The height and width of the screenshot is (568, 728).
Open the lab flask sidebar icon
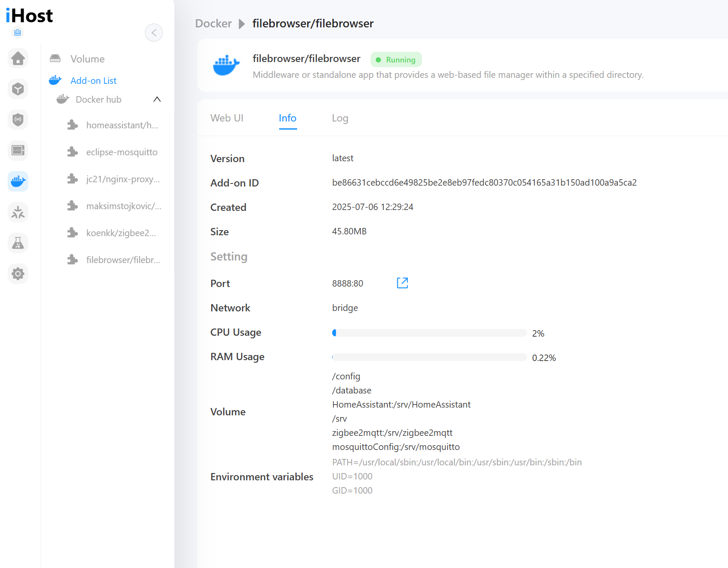(x=18, y=243)
